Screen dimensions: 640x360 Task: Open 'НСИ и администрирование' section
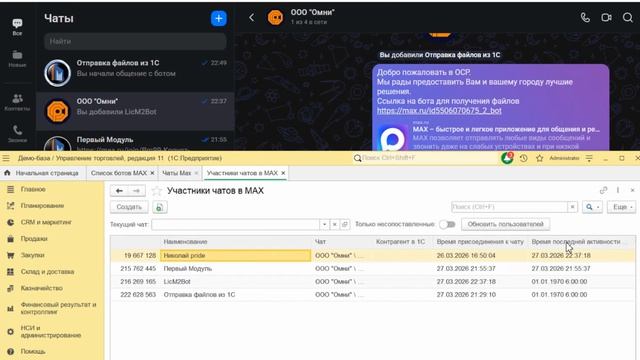[x=52, y=331]
